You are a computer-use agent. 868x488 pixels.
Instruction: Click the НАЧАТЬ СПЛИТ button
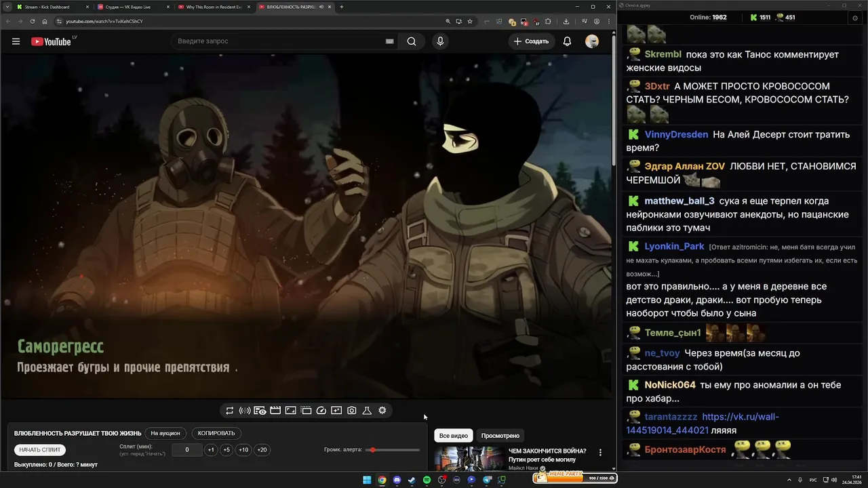(x=40, y=449)
